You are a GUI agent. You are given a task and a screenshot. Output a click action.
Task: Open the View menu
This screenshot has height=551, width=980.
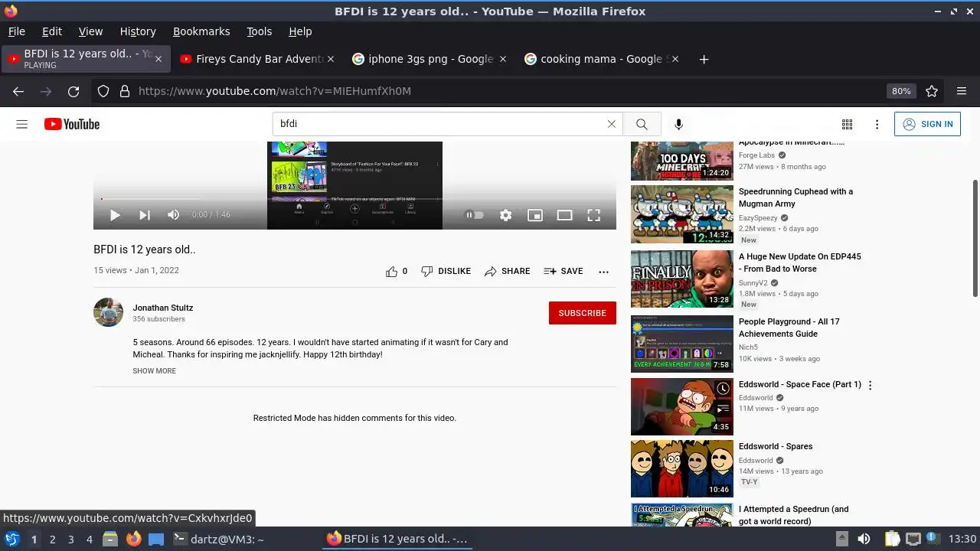tap(90, 31)
